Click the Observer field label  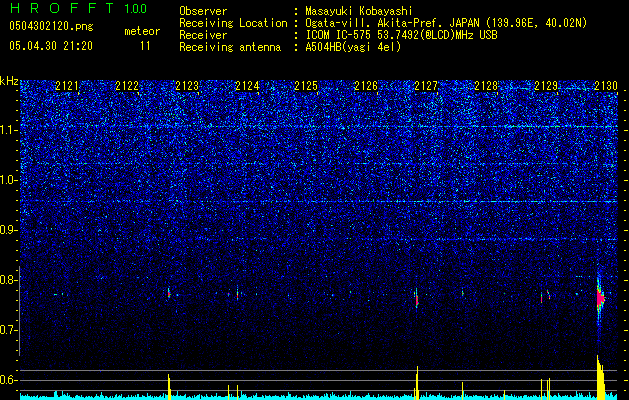pos(203,11)
